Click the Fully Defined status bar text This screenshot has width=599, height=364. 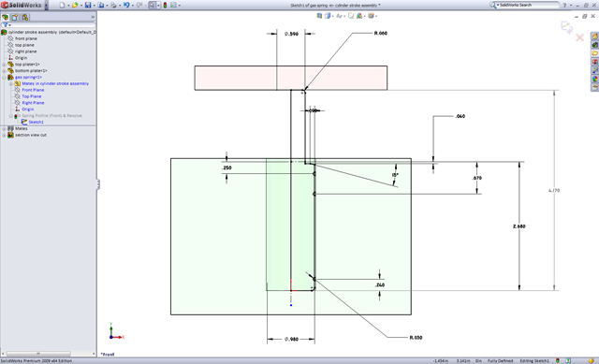500,361
